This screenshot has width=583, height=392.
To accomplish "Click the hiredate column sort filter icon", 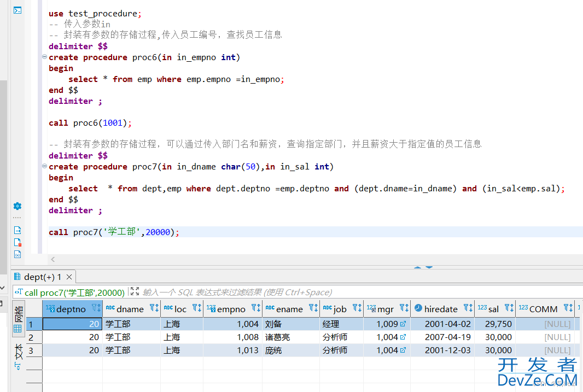I will click(x=468, y=308).
